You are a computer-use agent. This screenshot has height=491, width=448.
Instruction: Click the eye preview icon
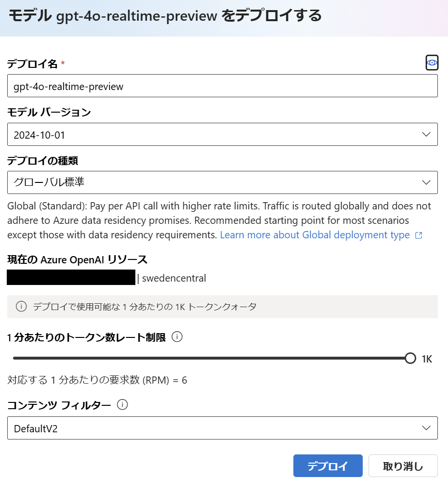coord(432,63)
